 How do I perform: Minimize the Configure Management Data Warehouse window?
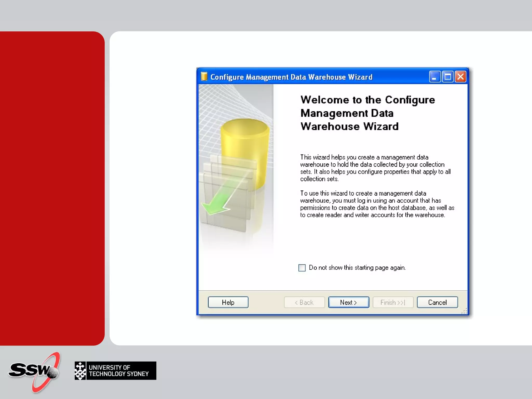(x=434, y=77)
